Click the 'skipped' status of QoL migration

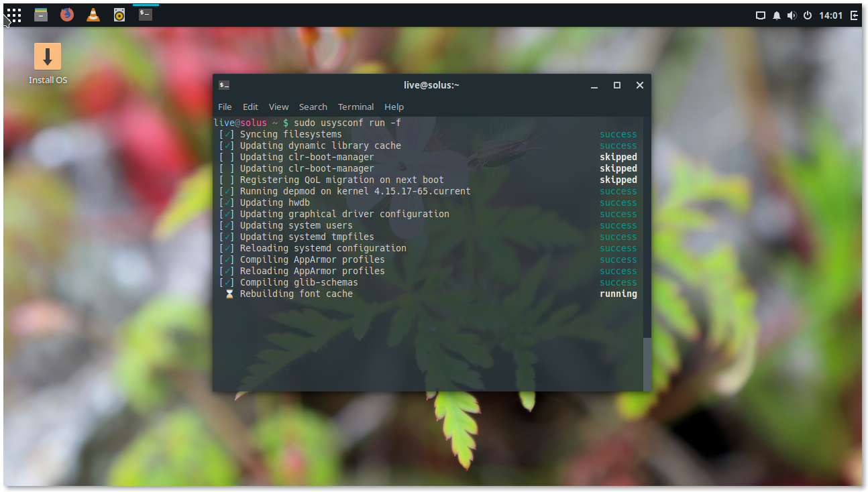coord(618,180)
